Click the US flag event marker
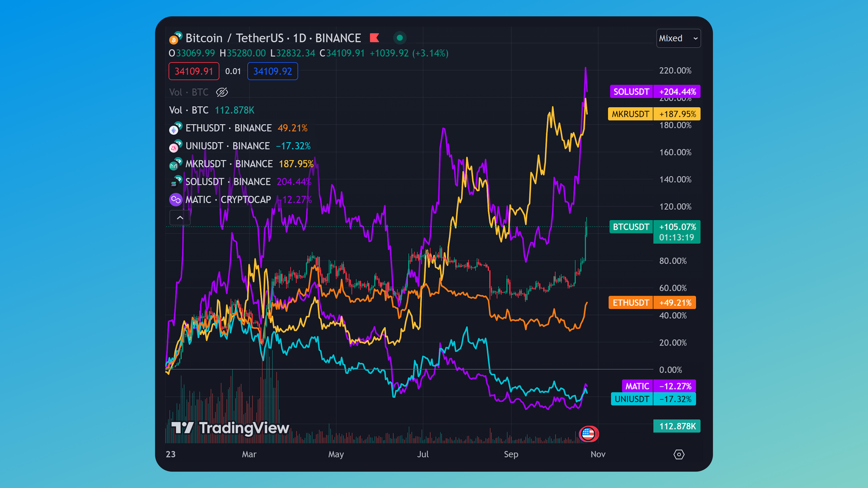Image resolution: width=868 pixels, height=488 pixels. point(588,433)
